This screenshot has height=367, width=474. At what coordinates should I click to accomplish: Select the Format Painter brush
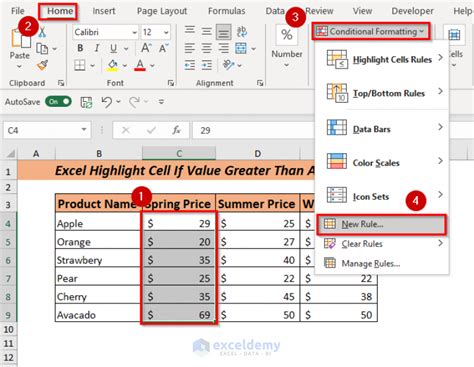(43, 65)
